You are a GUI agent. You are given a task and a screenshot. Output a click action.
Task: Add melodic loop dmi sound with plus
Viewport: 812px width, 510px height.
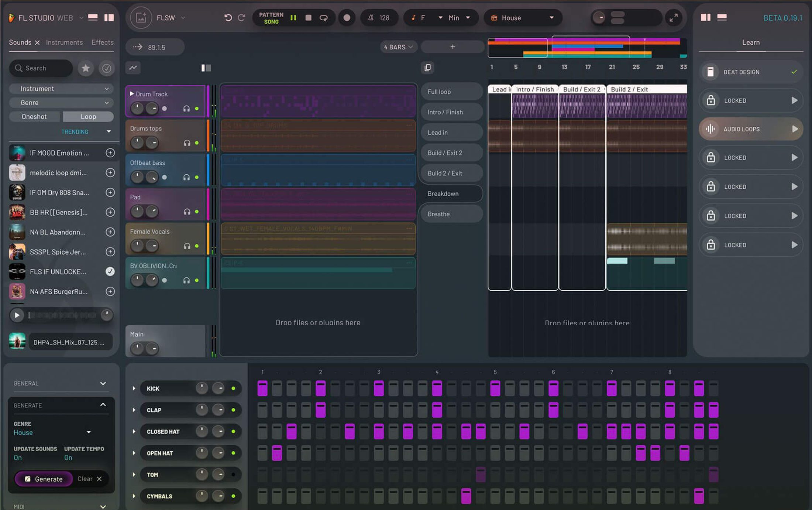110,172
